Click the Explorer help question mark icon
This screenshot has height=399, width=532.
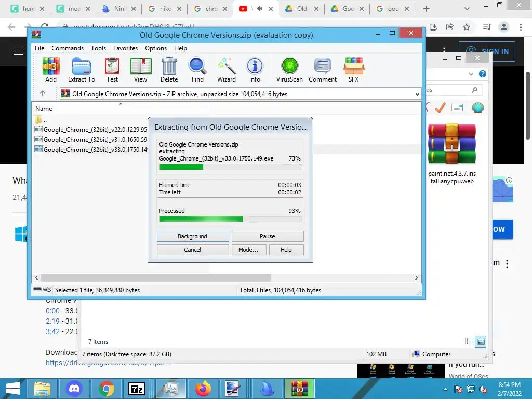[x=483, y=74]
